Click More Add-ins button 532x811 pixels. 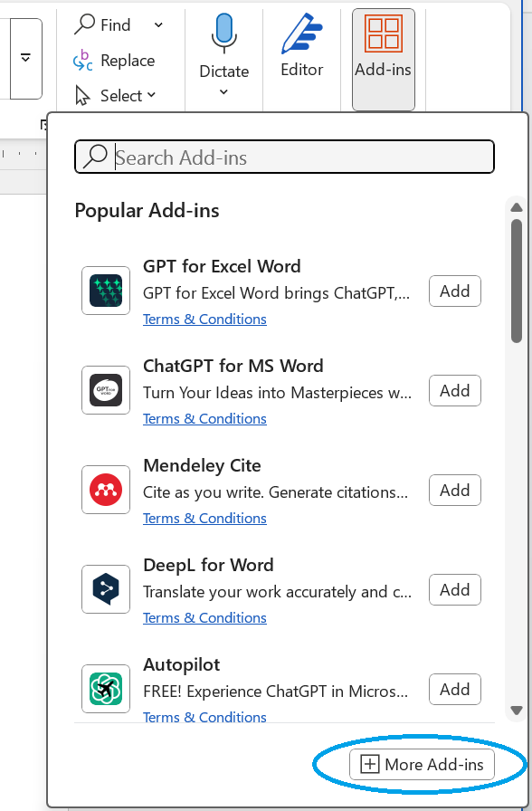[421, 765]
